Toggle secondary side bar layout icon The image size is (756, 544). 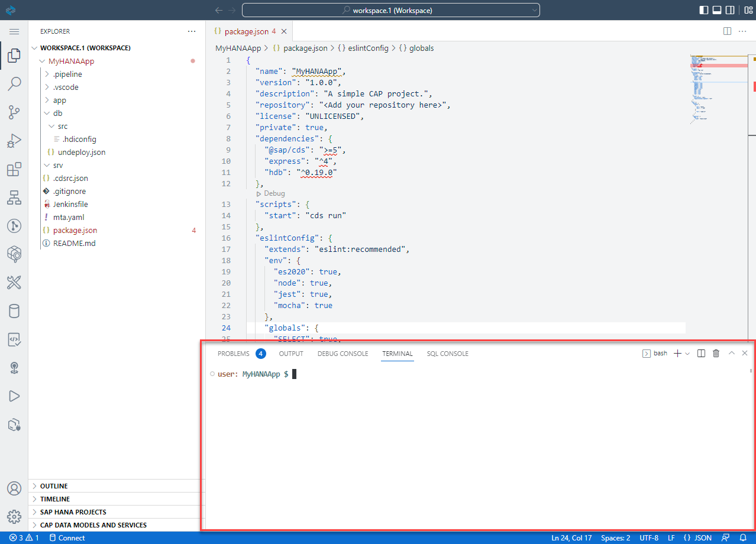tap(731, 10)
